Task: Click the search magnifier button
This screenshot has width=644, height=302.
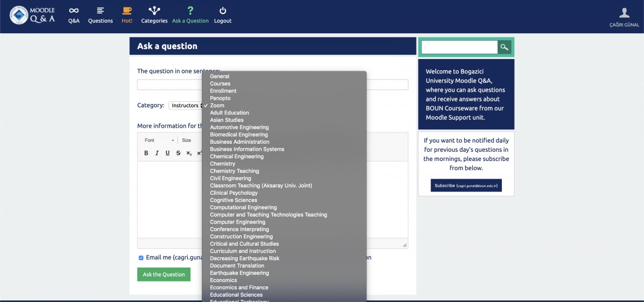Action: coord(504,47)
